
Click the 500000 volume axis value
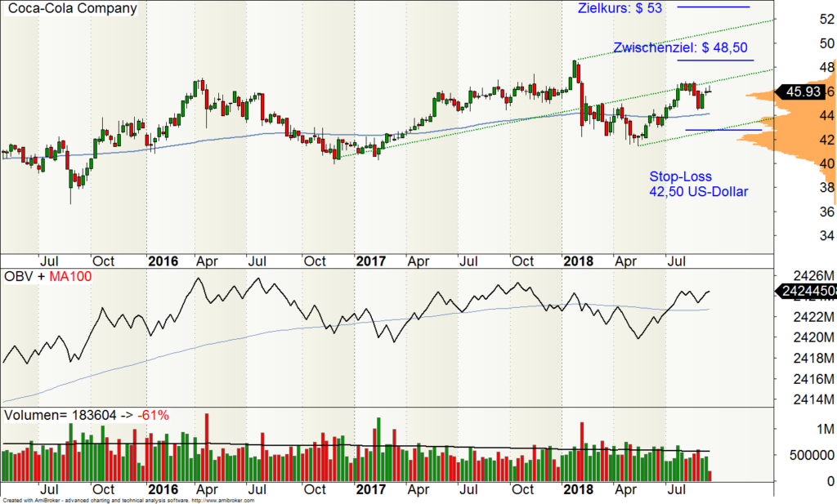pyautogui.click(x=811, y=456)
